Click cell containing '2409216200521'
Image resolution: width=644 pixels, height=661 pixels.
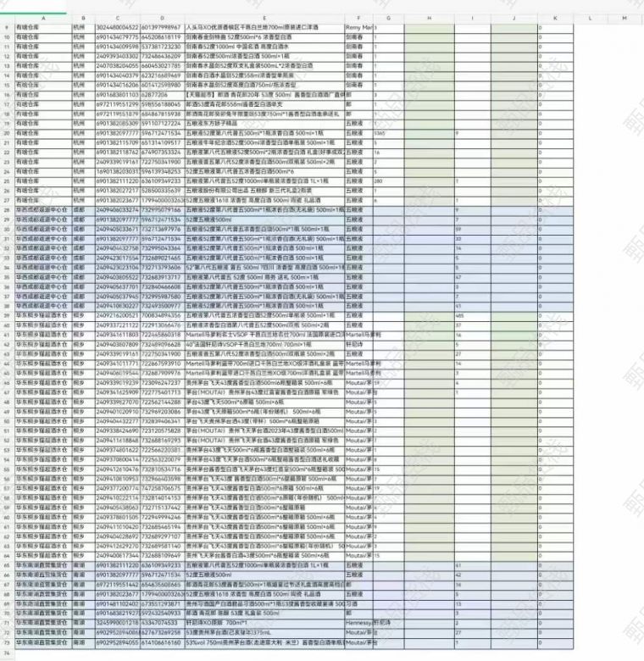[x=118, y=315]
